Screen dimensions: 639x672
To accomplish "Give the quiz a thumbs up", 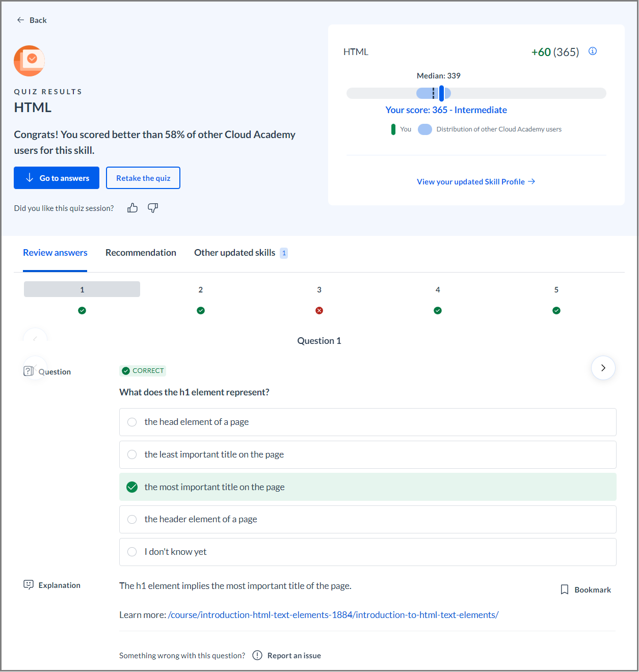I will [132, 208].
